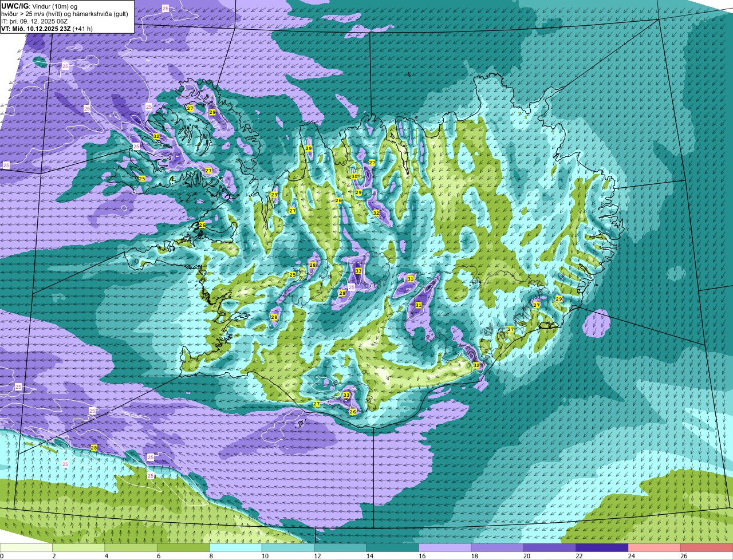Click the color bar tick label "8"
Image resolution: width=733 pixels, height=560 pixels.
[x=211, y=556]
